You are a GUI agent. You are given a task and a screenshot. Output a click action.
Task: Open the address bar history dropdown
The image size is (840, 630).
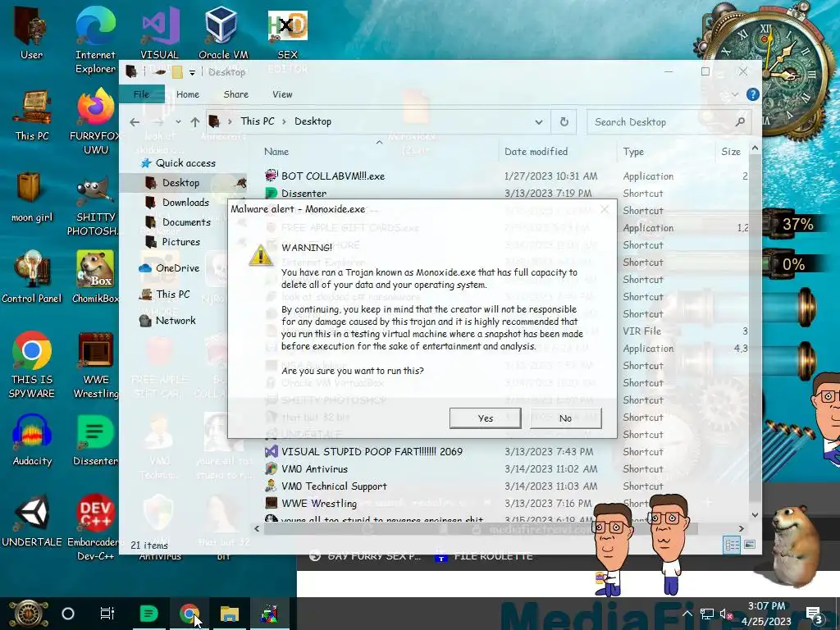(x=538, y=122)
